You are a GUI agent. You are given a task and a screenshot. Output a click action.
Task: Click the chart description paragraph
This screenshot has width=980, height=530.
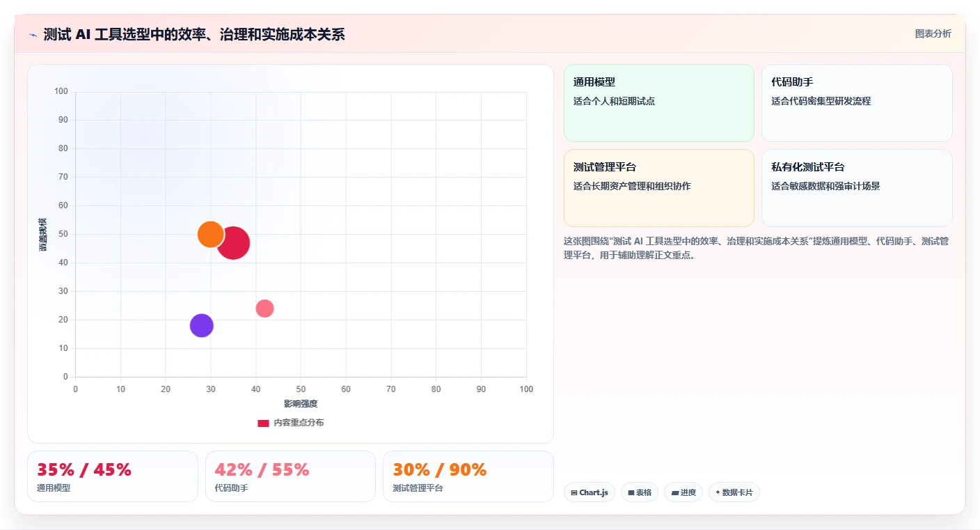coord(757,248)
